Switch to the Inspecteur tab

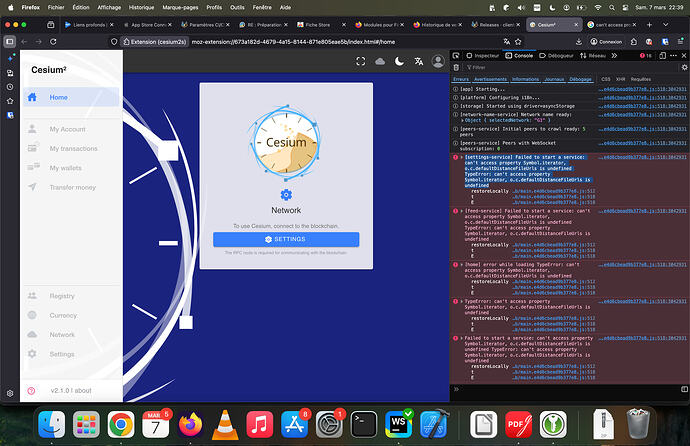(485, 54)
